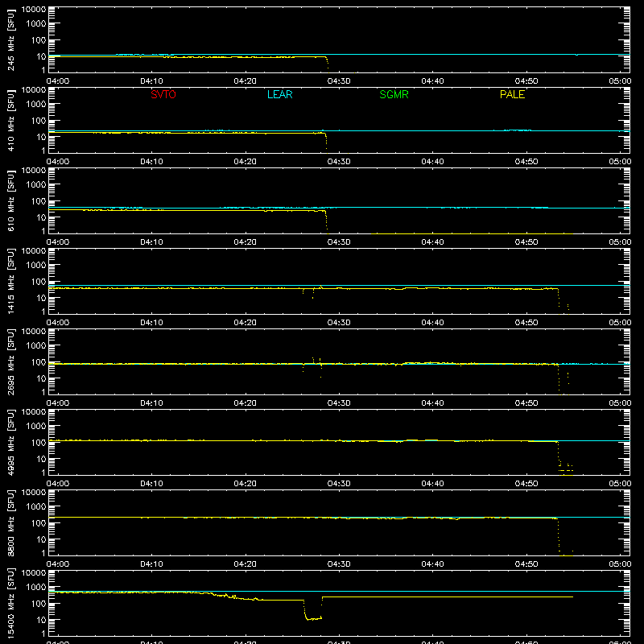This screenshot has width=644, height=644.
Task: Click 05:00 time label under 1415 MHz plot
Action: pyautogui.click(x=620, y=323)
